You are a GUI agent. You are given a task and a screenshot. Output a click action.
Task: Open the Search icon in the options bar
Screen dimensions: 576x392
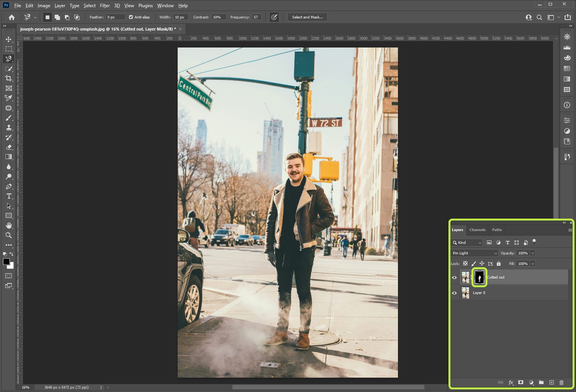coord(539,17)
